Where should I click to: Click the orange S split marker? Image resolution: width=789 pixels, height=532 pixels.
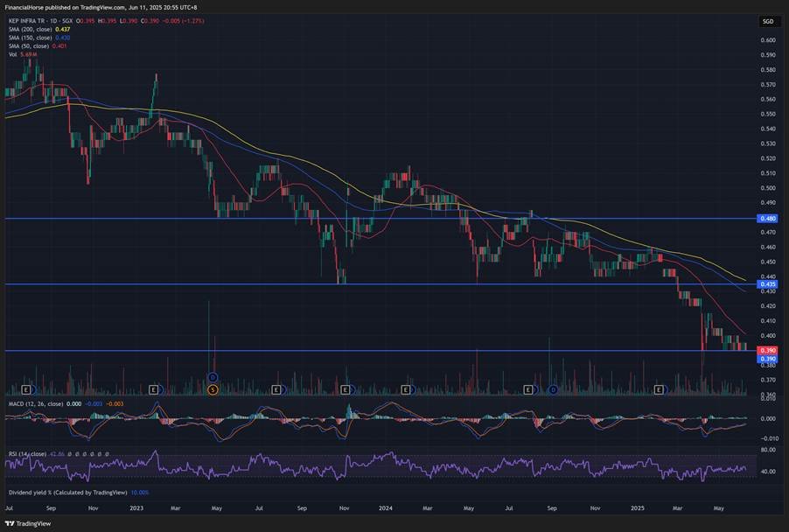(x=213, y=389)
